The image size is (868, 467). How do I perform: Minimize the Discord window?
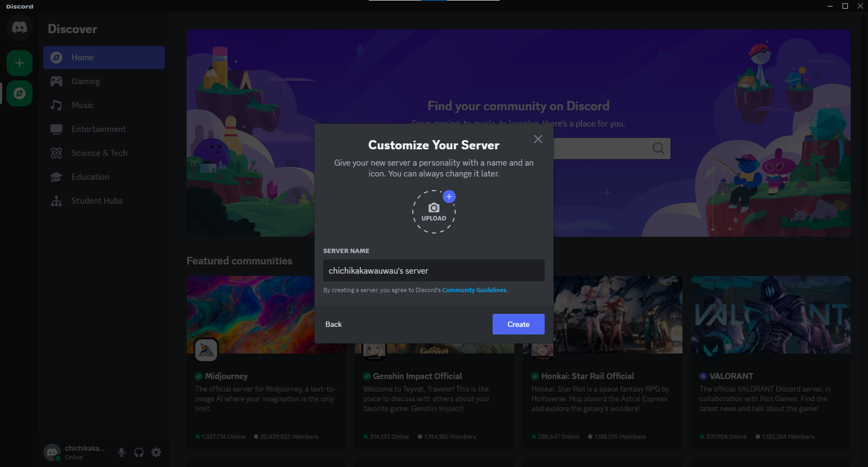(830, 6)
